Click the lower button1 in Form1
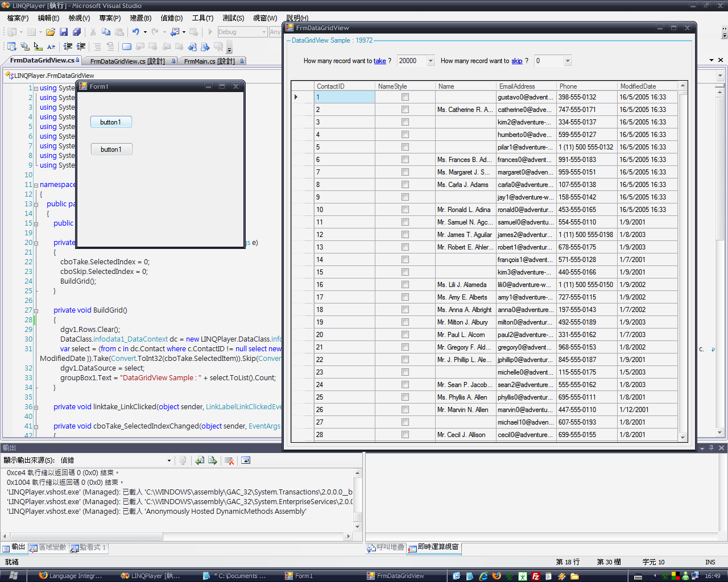 coord(111,149)
